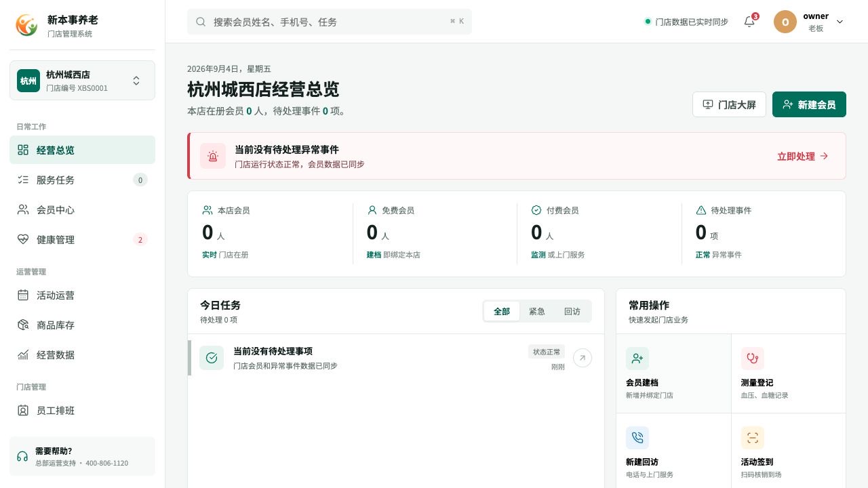868x488 pixels.
Task: Click the store switcher up-down chevron
Action: pyautogui.click(x=136, y=81)
